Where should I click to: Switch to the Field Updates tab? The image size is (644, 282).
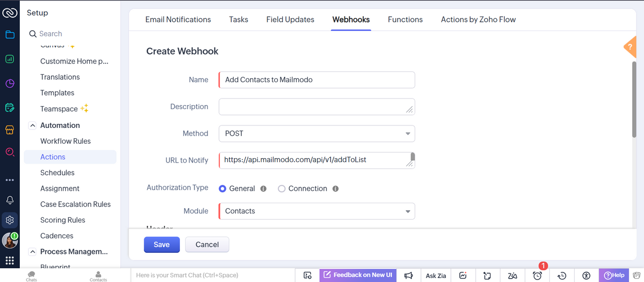pos(290,20)
